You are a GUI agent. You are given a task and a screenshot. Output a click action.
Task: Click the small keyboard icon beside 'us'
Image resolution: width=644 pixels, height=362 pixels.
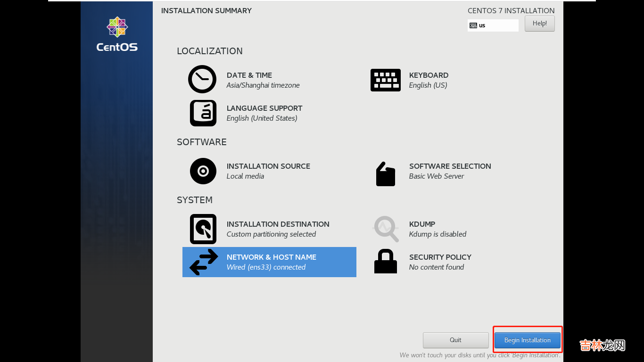pos(473,25)
